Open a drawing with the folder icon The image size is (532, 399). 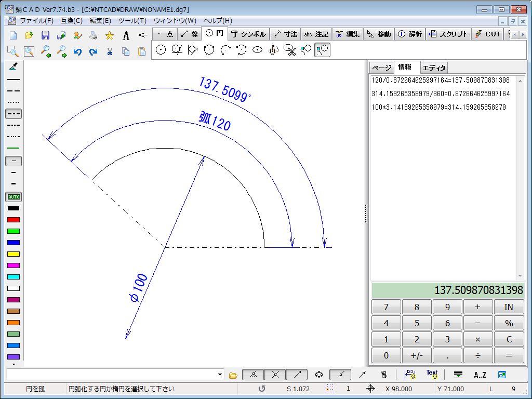29,35
